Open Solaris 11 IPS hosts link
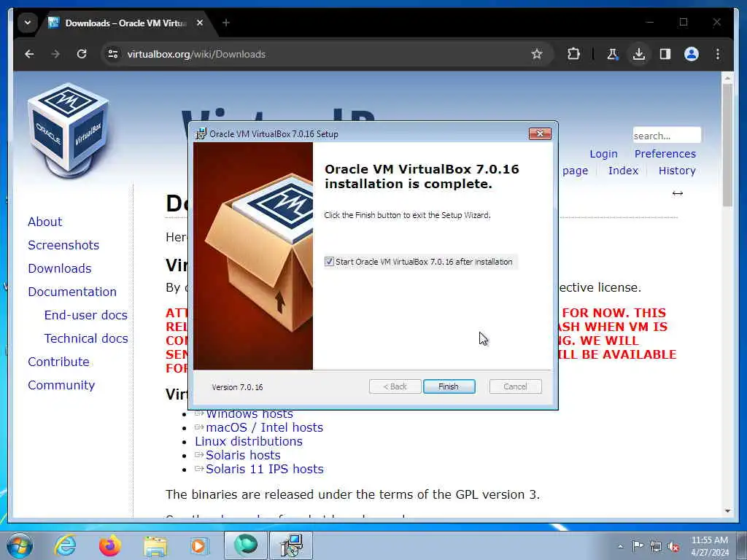The image size is (747, 560). pos(264,469)
